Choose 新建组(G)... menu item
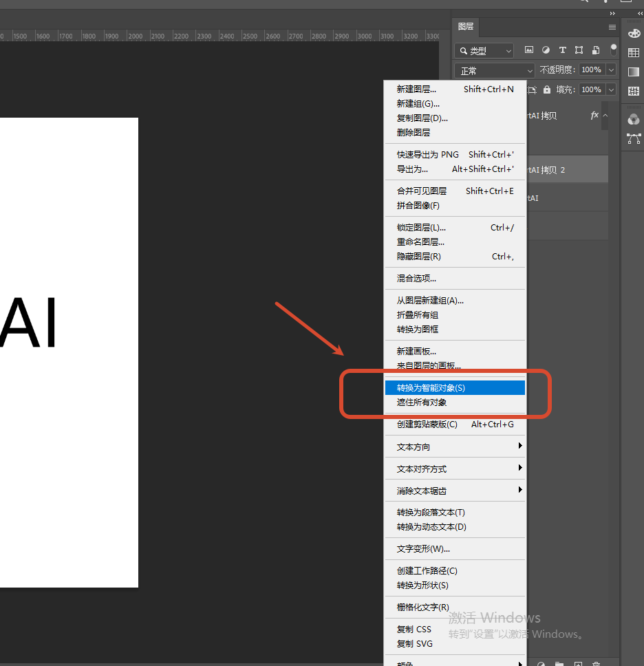Viewport: 644px width, 666px height. [x=455, y=104]
